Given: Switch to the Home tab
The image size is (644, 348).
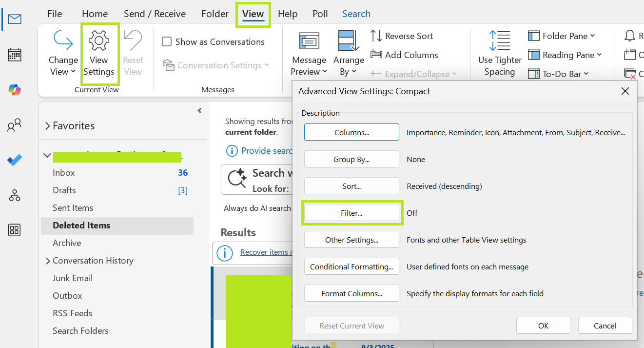Looking at the screenshot, I should point(95,14).
